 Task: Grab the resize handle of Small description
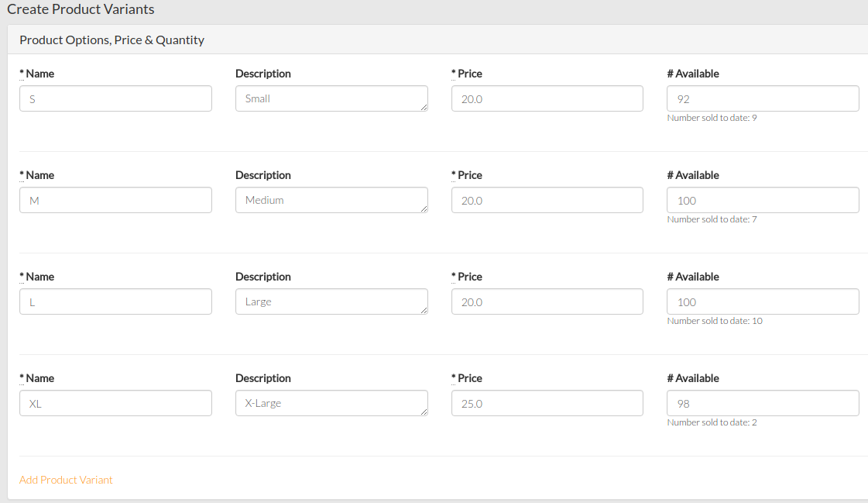[x=424, y=108]
